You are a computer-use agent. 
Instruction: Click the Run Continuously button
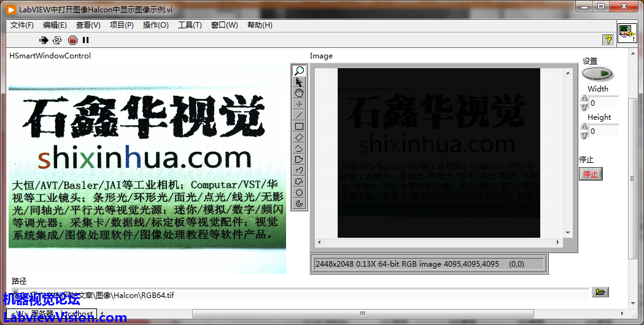[x=57, y=40]
